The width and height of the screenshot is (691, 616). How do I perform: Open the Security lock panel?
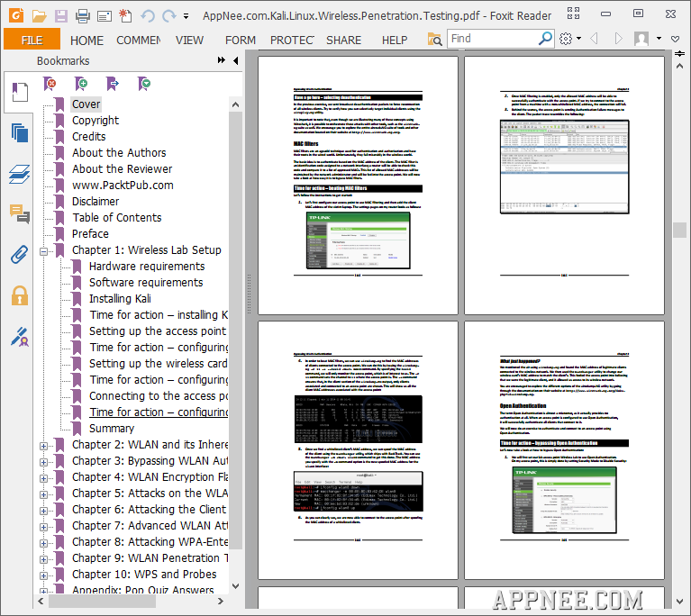[20, 295]
